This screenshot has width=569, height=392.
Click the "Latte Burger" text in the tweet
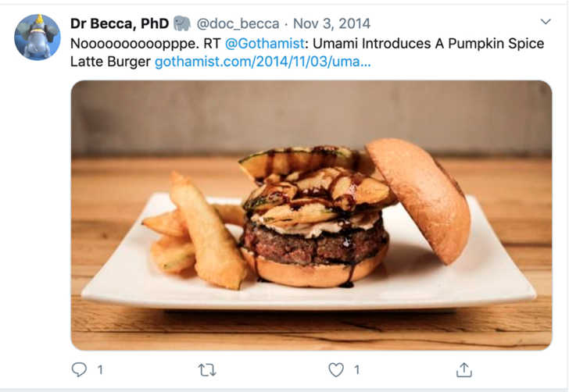coord(110,62)
